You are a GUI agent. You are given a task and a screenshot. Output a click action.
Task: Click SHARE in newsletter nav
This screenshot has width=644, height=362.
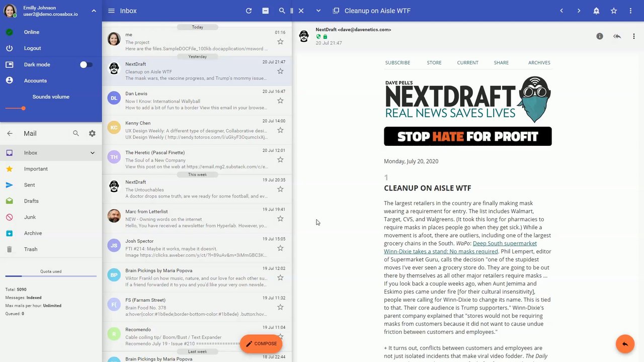[x=501, y=63]
